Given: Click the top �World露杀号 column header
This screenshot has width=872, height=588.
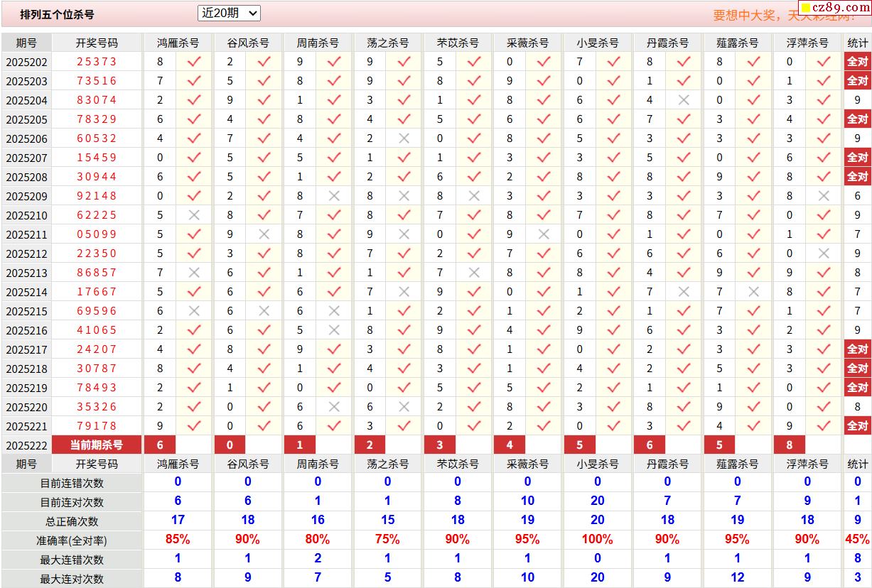Looking at the screenshot, I should (x=738, y=43).
